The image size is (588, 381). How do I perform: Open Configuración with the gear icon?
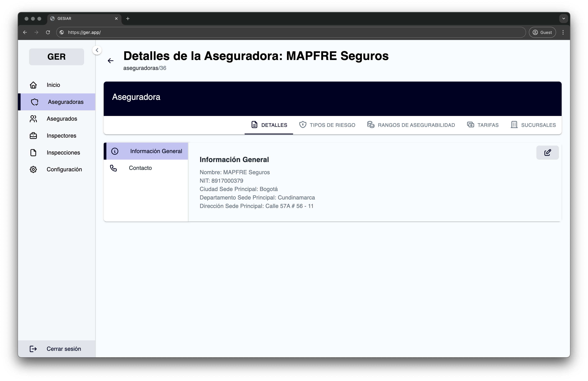[33, 169]
